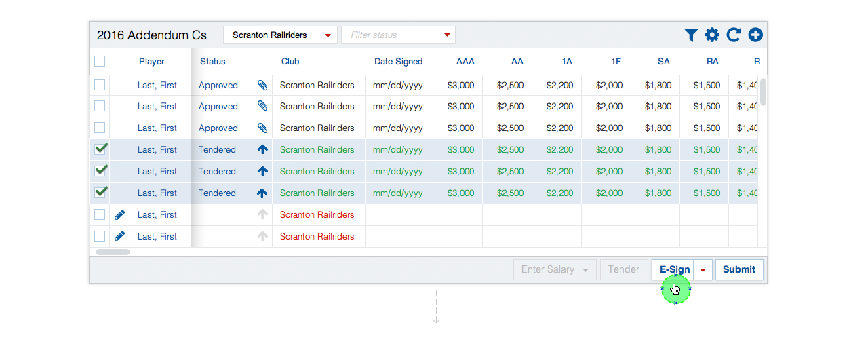Check the last row checkbox
This screenshot has height=340, width=868.
coord(100,236)
